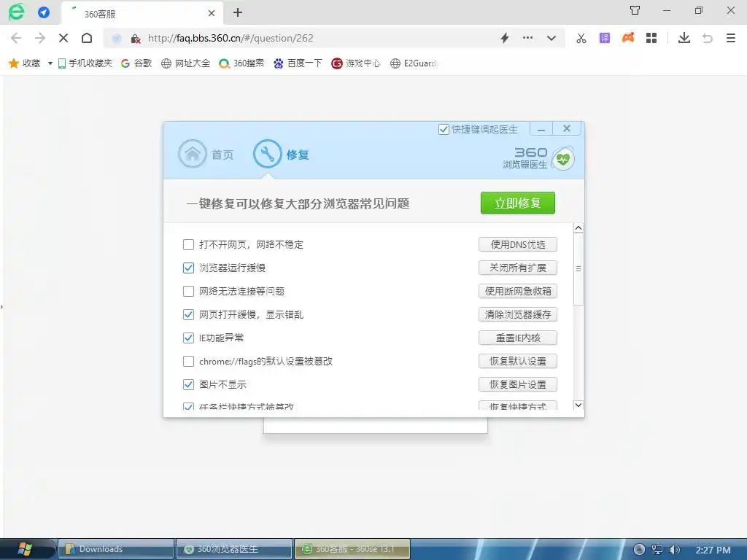
Task: Open the home page icon
Action: click(87, 38)
